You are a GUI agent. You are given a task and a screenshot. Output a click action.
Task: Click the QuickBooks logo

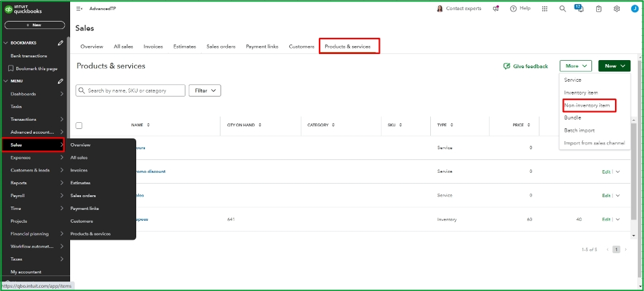pyautogui.click(x=24, y=9)
